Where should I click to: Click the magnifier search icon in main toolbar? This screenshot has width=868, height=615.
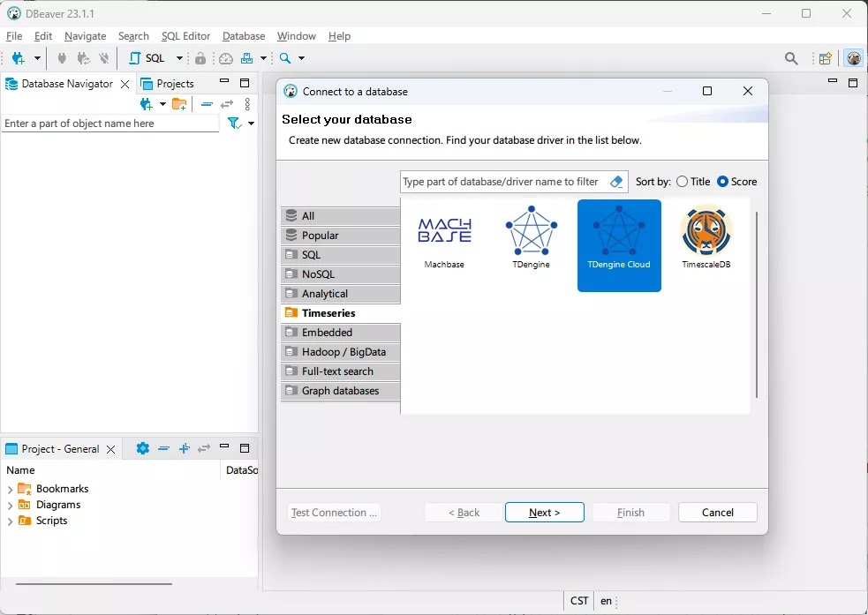point(285,58)
